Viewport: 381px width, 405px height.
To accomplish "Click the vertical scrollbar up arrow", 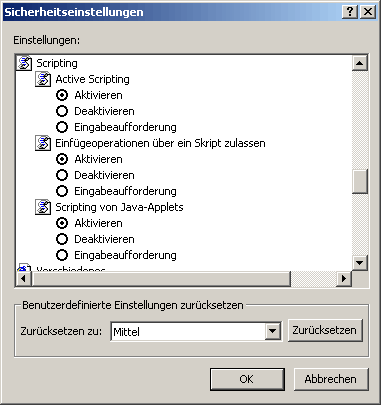I will pyautogui.click(x=360, y=63).
